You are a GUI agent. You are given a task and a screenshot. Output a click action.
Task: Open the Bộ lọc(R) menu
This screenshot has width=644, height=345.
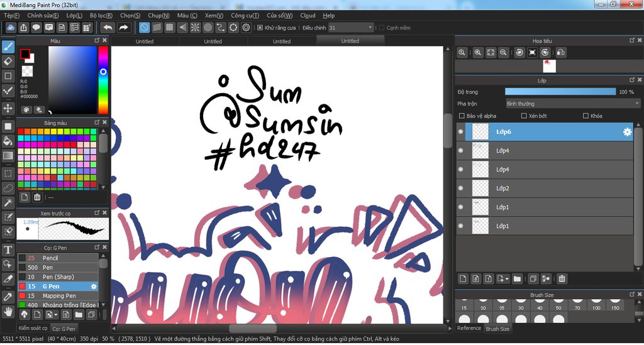click(101, 16)
